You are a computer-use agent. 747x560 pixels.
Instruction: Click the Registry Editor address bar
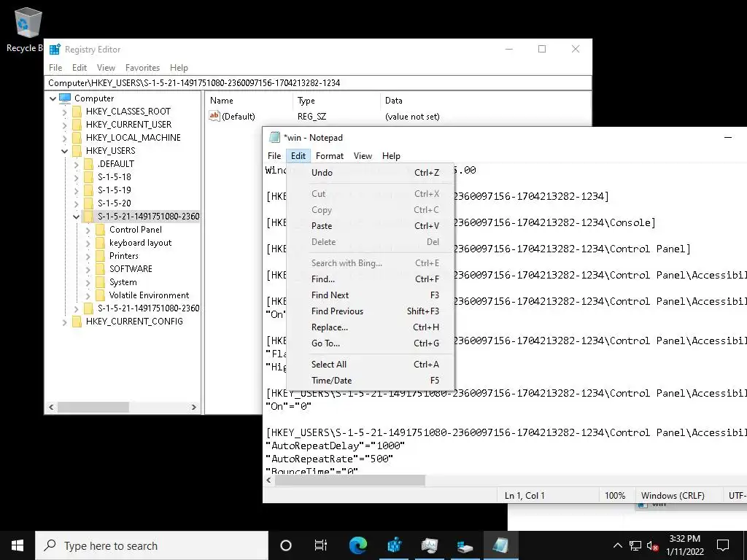point(318,83)
